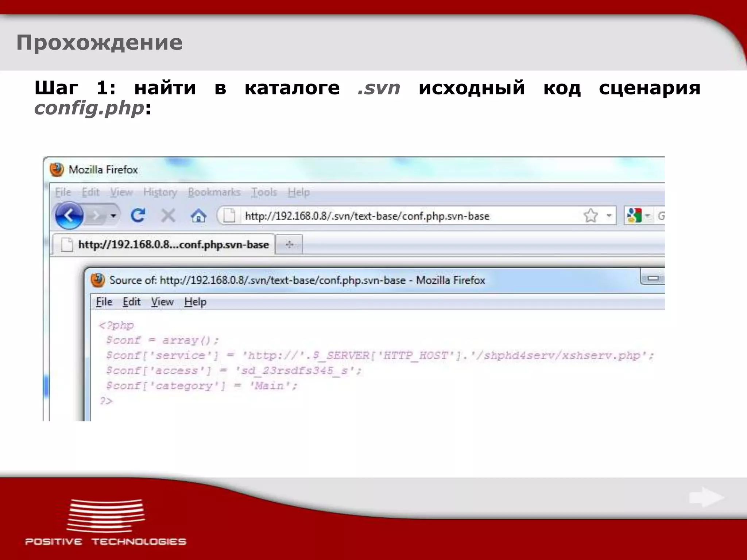This screenshot has height=560, width=747.
Task: Open the Edit menu in main Firefox window
Action: click(x=90, y=192)
